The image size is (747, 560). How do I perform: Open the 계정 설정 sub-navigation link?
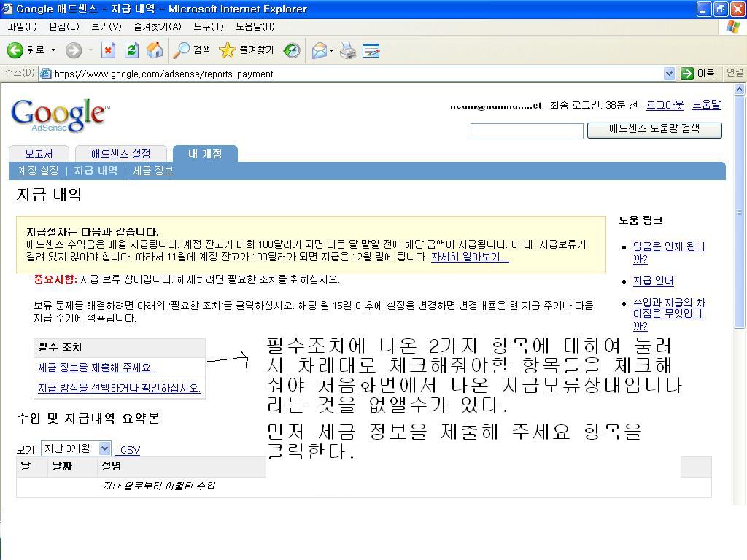coord(38,171)
